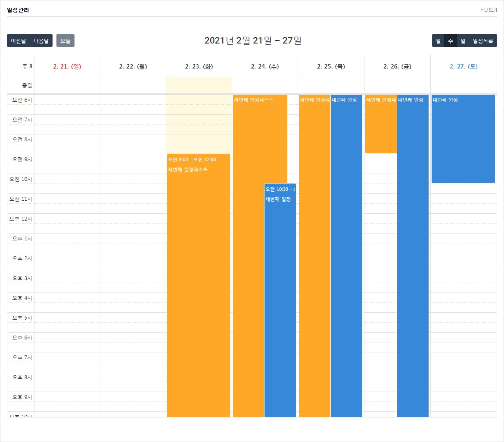Open Friday's short orange 세번째 일정테스트 event
Screen dimensions: 504x442
[381, 124]
